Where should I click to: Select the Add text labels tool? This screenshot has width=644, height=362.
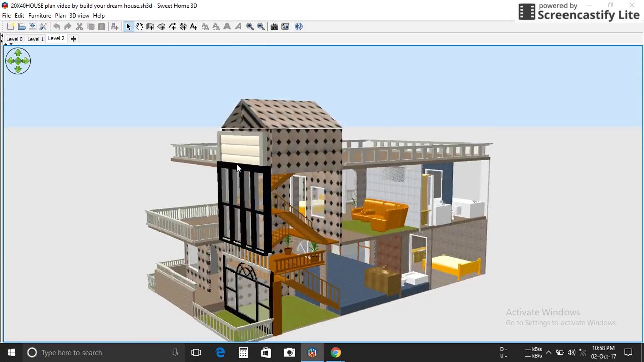pos(193,26)
